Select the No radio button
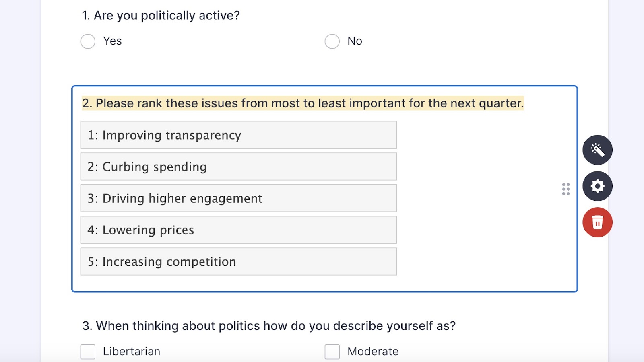The image size is (644, 362). (x=332, y=41)
